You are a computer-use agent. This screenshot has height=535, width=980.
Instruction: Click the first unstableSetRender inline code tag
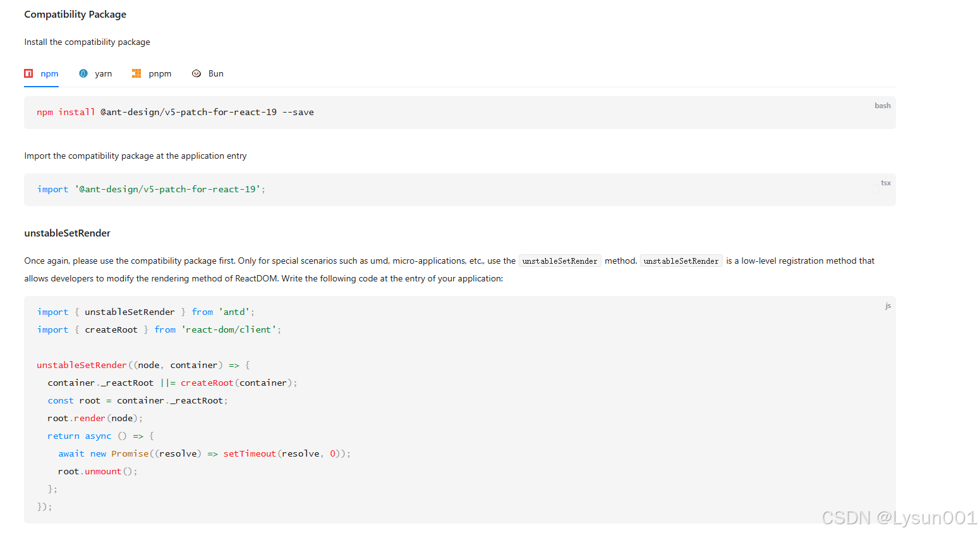point(560,261)
